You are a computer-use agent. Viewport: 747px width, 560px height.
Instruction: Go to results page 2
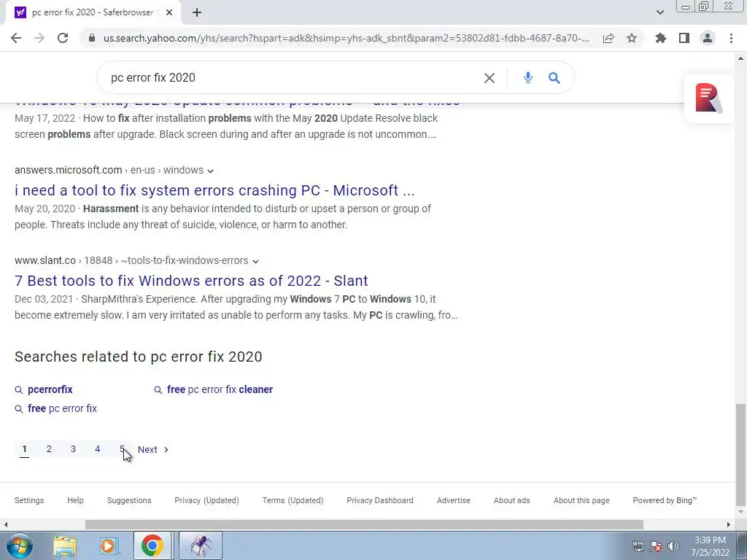[49, 449]
